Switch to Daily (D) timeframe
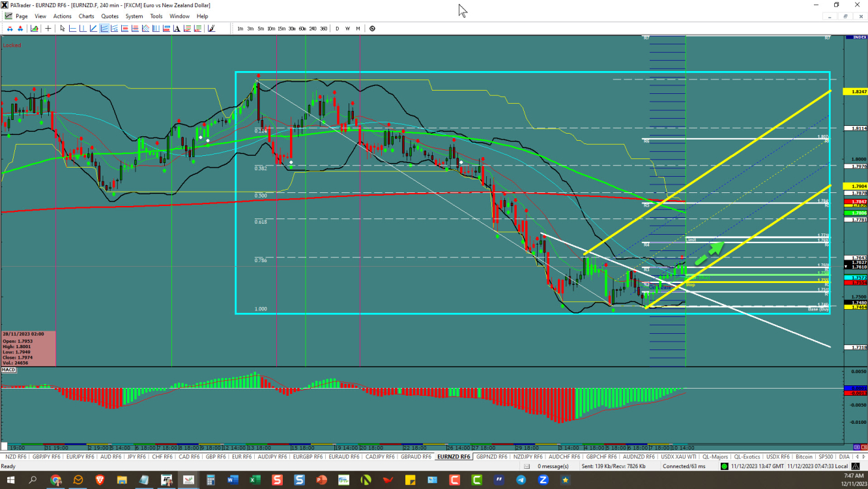 pyautogui.click(x=337, y=29)
